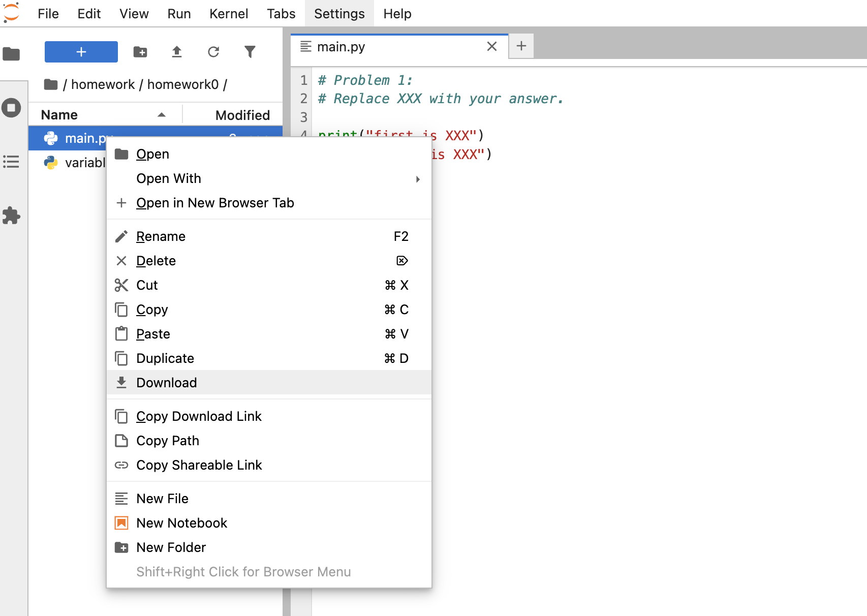Choose Download from the context menu
Viewport: 867px width, 616px height.
pyautogui.click(x=167, y=382)
